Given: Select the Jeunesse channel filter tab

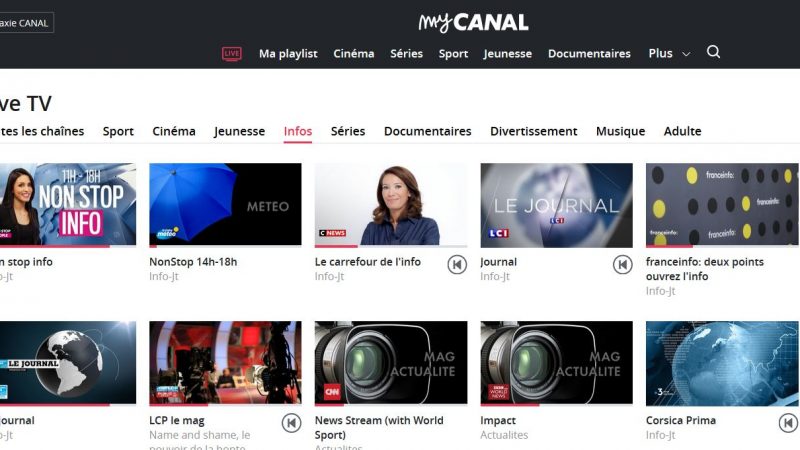Looking at the screenshot, I should click(240, 132).
